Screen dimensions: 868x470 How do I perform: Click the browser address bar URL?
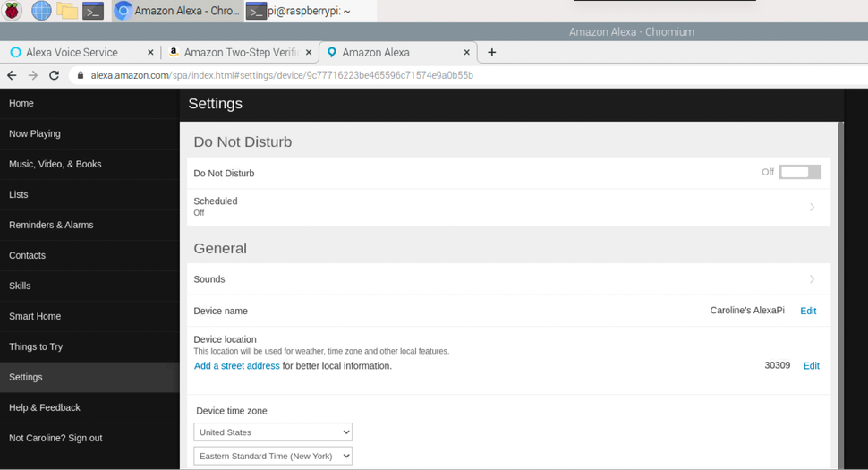coord(282,75)
